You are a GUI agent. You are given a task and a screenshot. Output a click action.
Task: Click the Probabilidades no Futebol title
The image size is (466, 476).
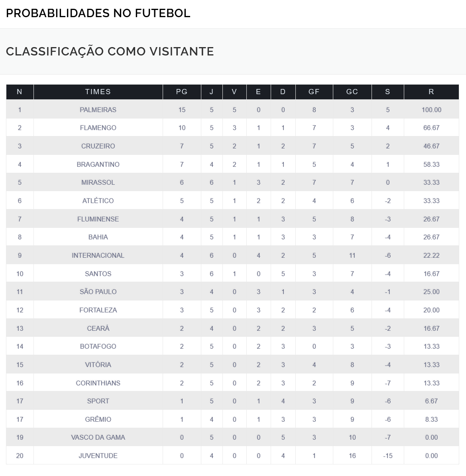coord(98,13)
